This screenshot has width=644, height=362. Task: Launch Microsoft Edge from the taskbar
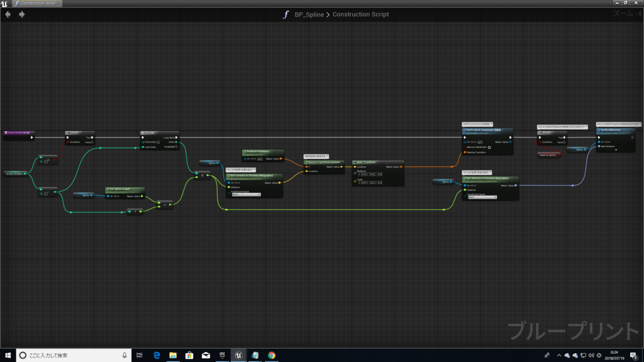click(157, 356)
